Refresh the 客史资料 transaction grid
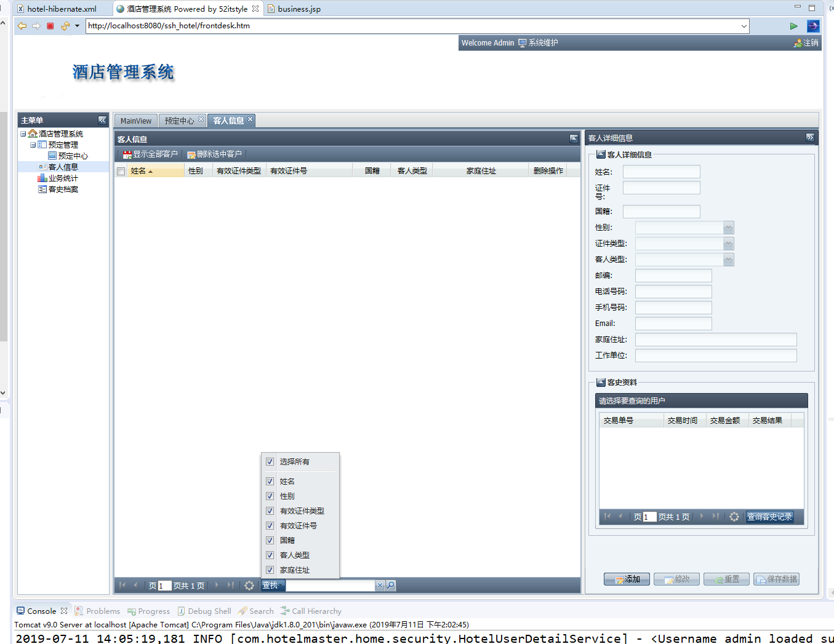This screenshot has height=644, width=834. pos(734,517)
